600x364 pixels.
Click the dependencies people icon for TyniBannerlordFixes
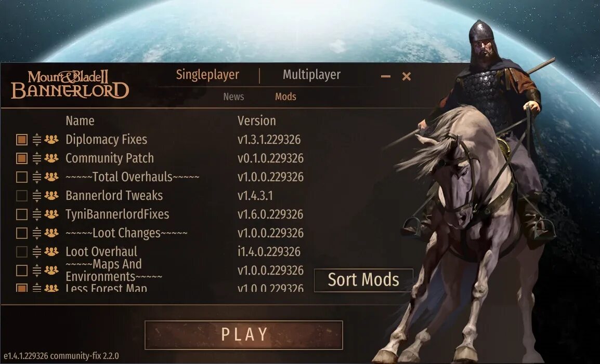pos(51,214)
